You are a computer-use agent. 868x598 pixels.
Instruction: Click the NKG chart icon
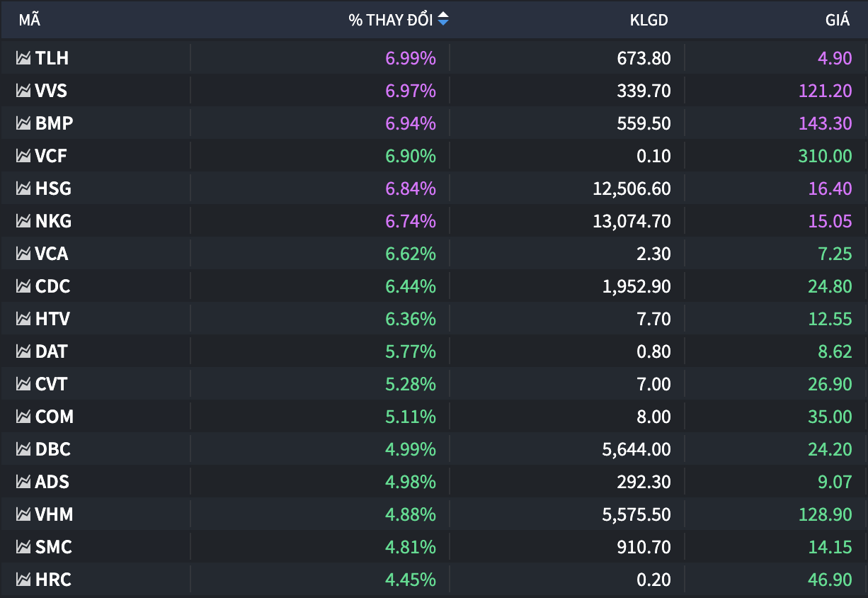23,221
